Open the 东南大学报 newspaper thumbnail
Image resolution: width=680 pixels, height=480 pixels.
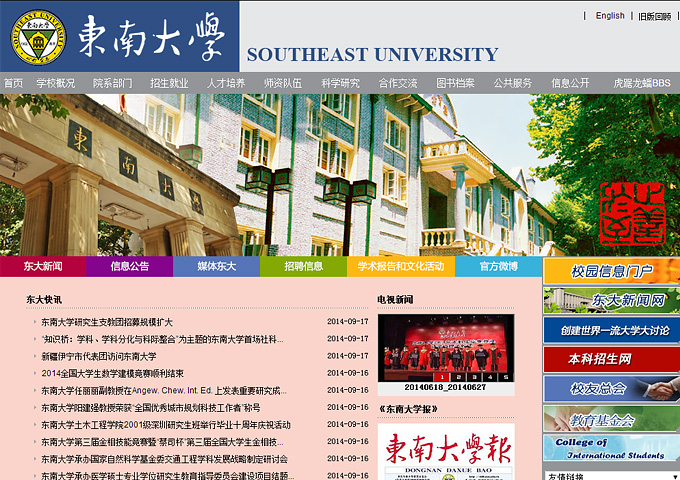click(446, 451)
